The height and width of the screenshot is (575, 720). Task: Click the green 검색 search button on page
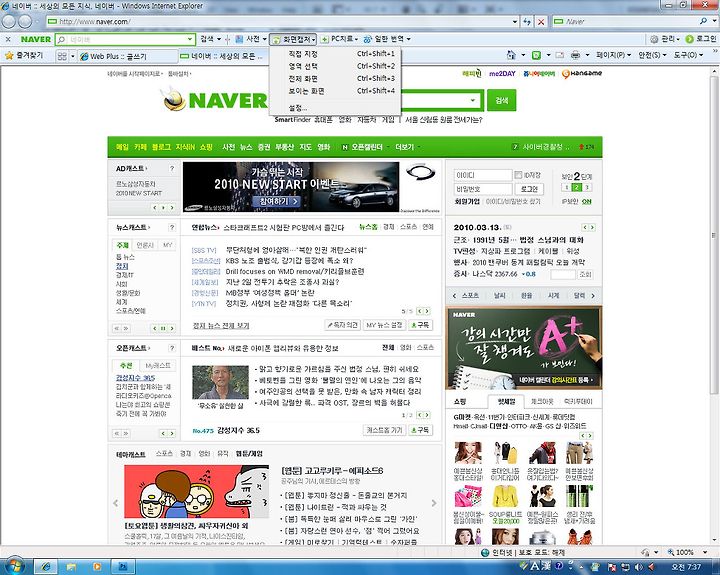point(502,100)
